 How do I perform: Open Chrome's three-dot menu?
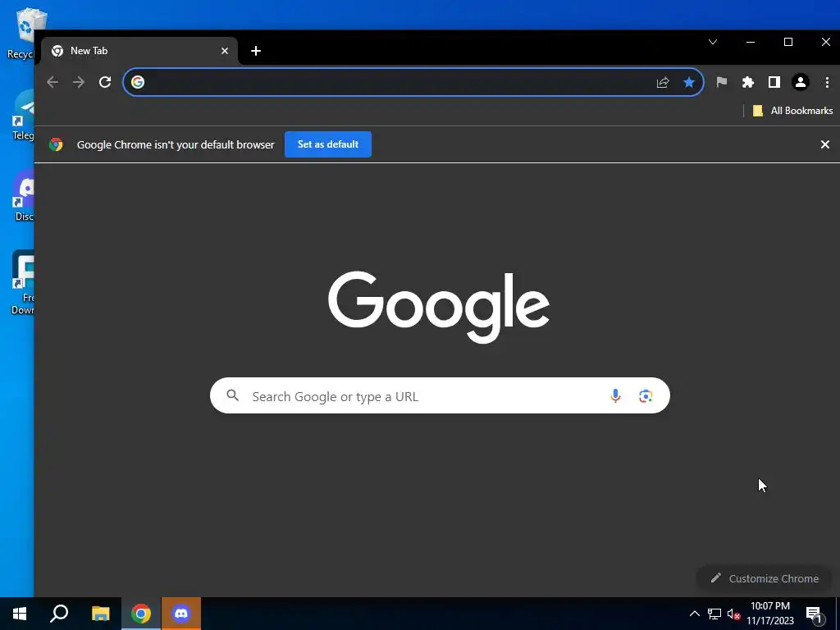click(827, 82)
